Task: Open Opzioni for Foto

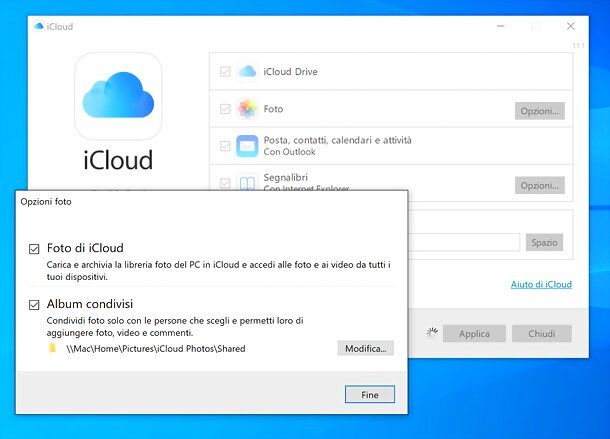Action: pos(540,111)
